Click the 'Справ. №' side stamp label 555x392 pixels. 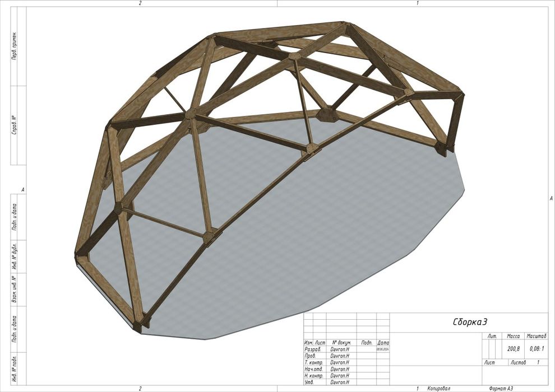pyautogui.click(x=15, y=125)
